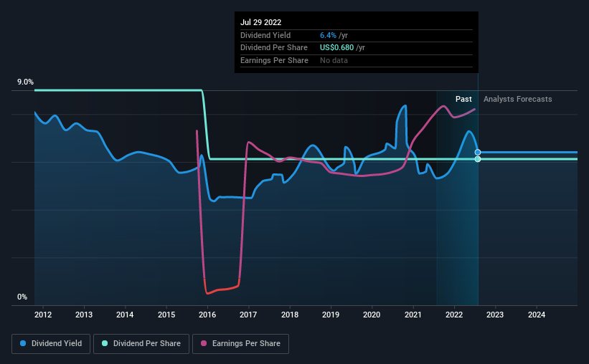This screenshot has width=589, height=364.
Task: Click the 9.0% y-axis label
Action: pyautogui.click(x=25, y=82)
